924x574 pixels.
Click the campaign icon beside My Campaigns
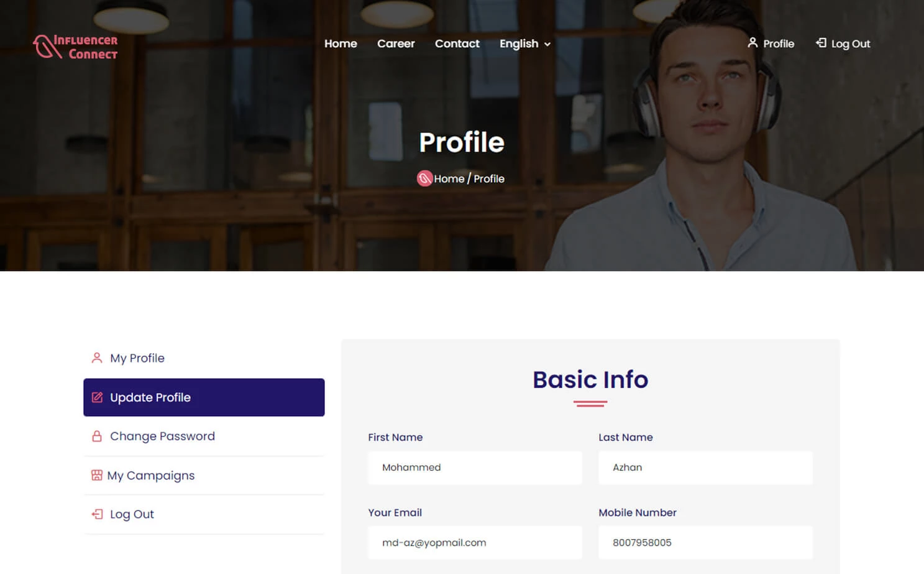pyautogui.click(x=97, y=475)
